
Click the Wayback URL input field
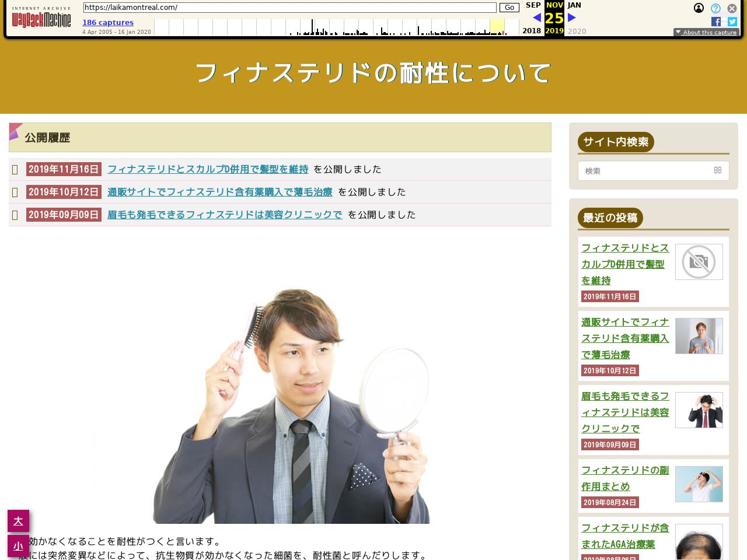(289, 8)
